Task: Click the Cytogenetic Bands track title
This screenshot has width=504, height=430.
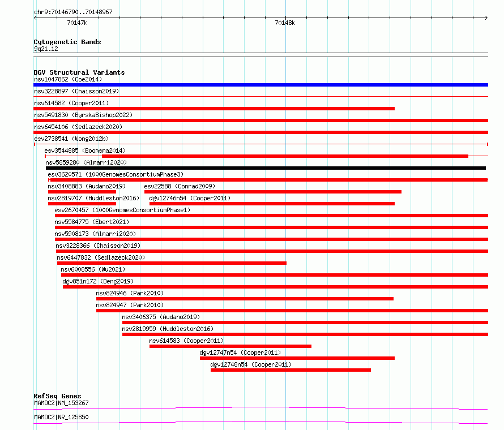Action: [x=67, y=42]
